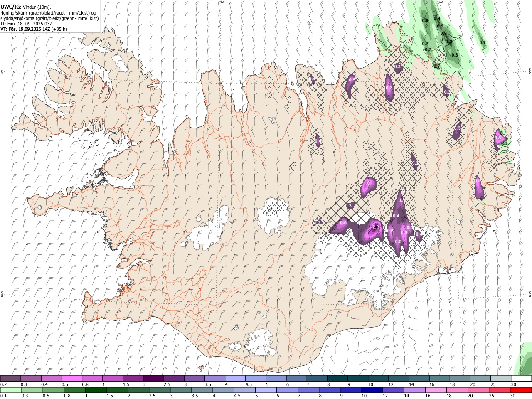This screenshot has height=399, width=532.
Task: Click the '0.2' label in the snow legend
Action: coord(3,384)
